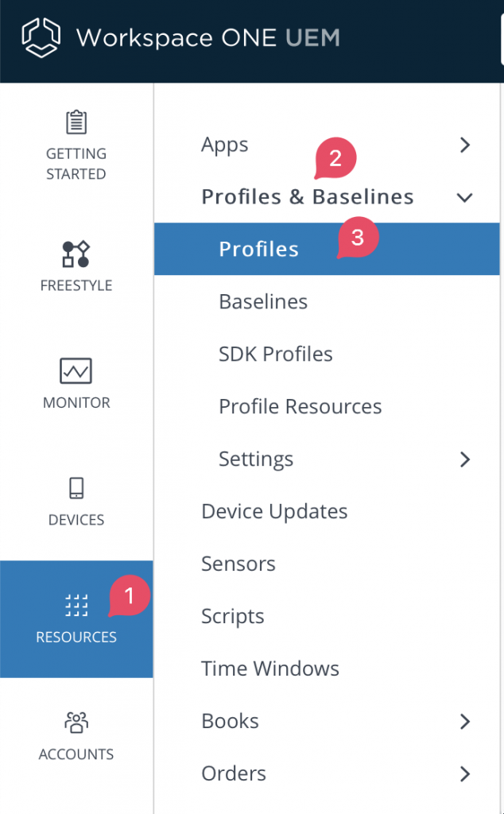Select the Profiles menu item
This screenshot has height=814, width=504.
tap(259, 249)
